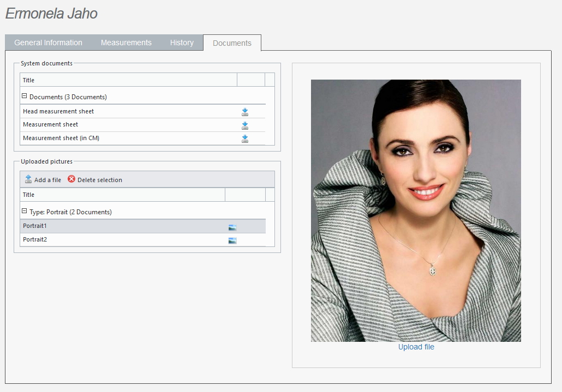Download the Measurement sheet (in CM)
562x392 pixels.
coord(245,138)
